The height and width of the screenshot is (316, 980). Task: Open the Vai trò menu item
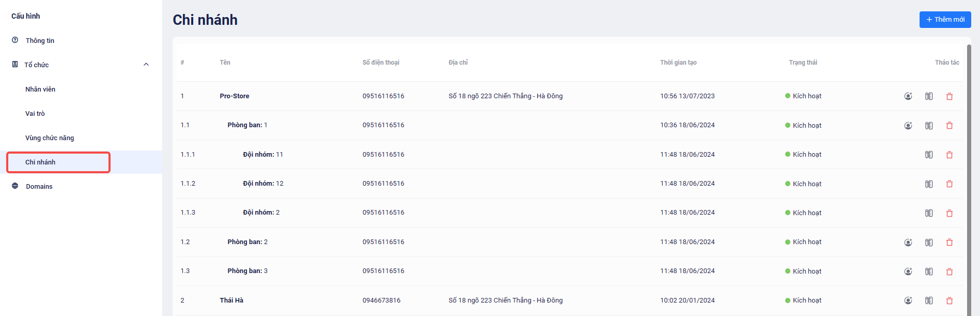pos(35,114)
